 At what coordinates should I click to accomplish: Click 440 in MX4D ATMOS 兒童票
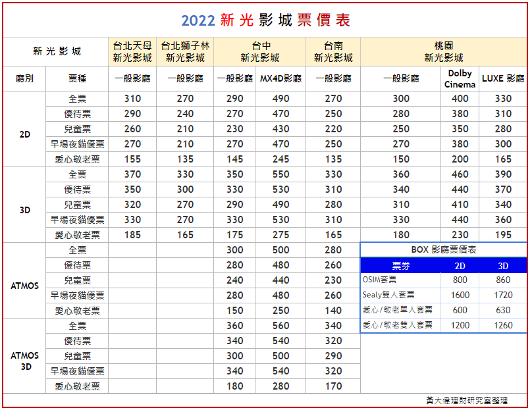pyautogui.click(x=280, y=280)
